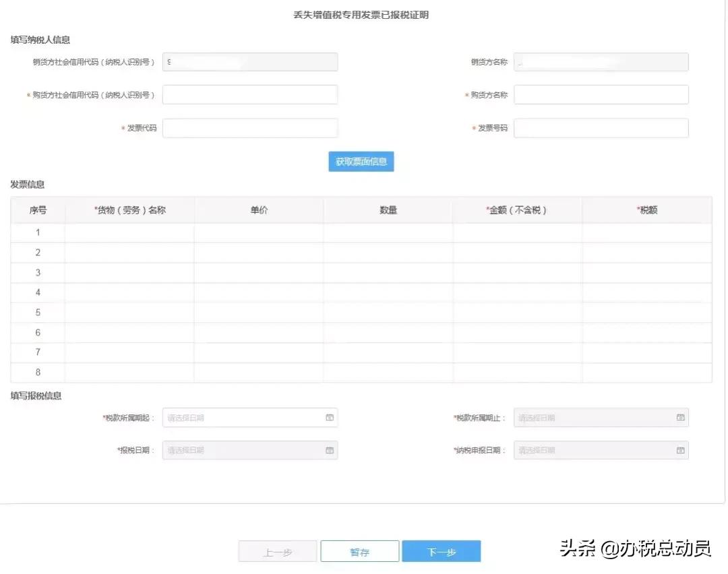Open the 纳税申报日期 date selector

593,450
